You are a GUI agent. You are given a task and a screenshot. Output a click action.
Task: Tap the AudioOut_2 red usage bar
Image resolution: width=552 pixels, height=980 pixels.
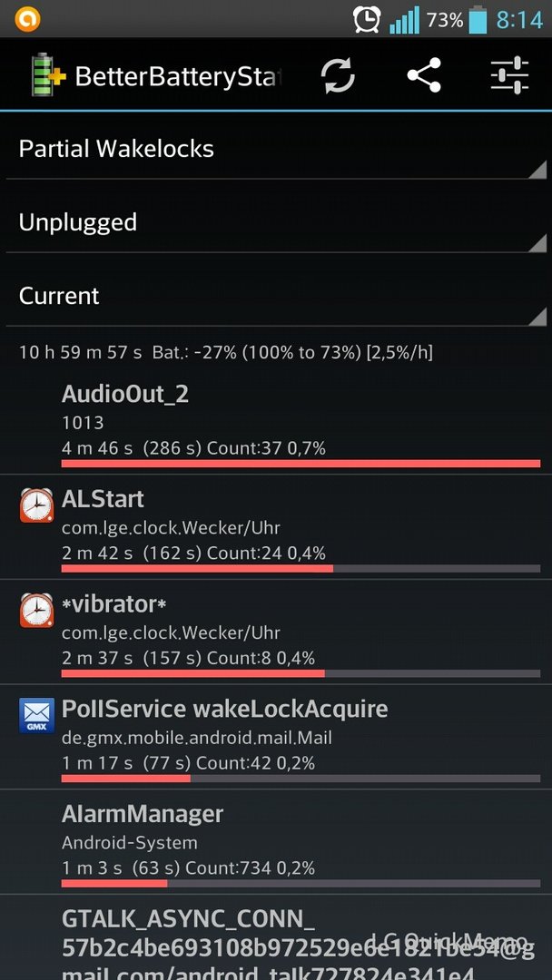[x=301, y=463]
